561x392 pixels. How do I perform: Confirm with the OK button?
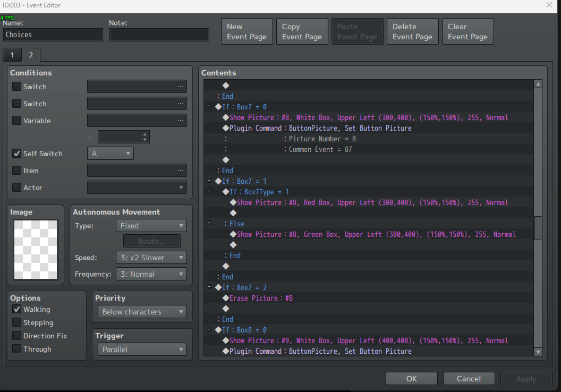411,378
